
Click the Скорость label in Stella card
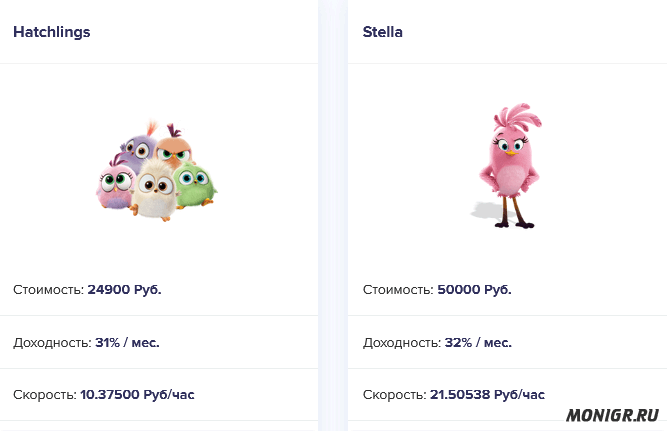click(x=393, y=394)
